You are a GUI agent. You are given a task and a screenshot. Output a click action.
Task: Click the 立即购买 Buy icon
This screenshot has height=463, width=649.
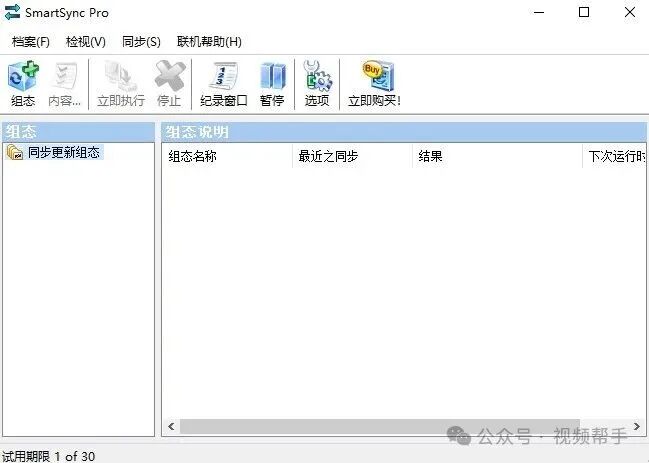tap(377, 77)
